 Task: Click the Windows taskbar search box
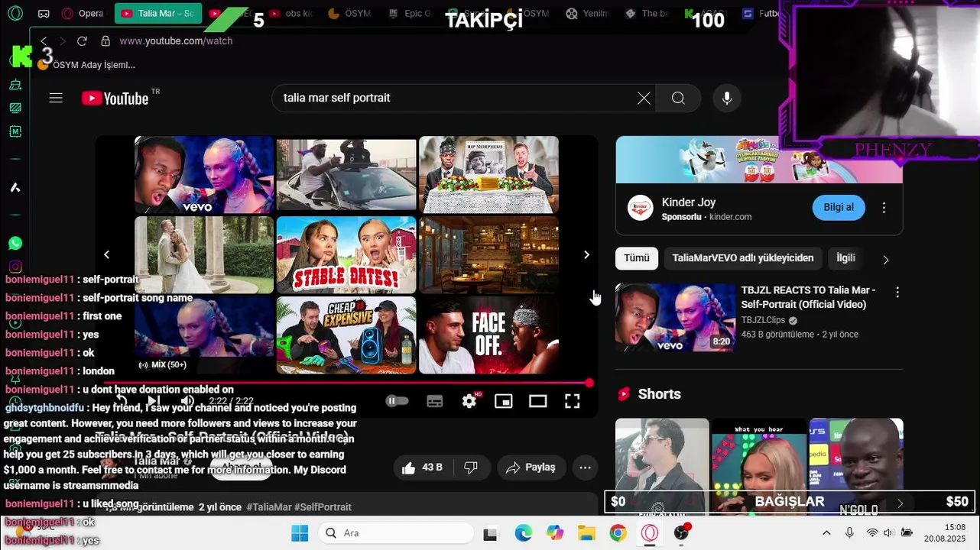pyautogui.click(x=395, y=533)
